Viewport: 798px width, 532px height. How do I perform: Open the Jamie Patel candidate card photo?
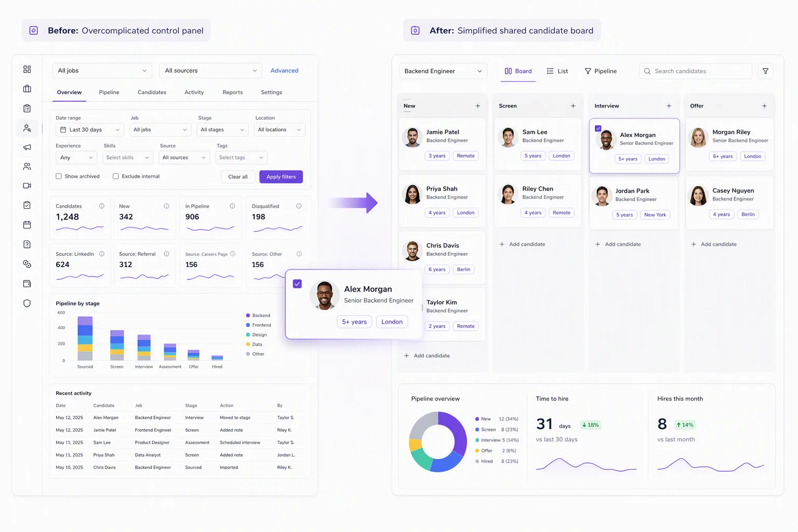[413, 137]
